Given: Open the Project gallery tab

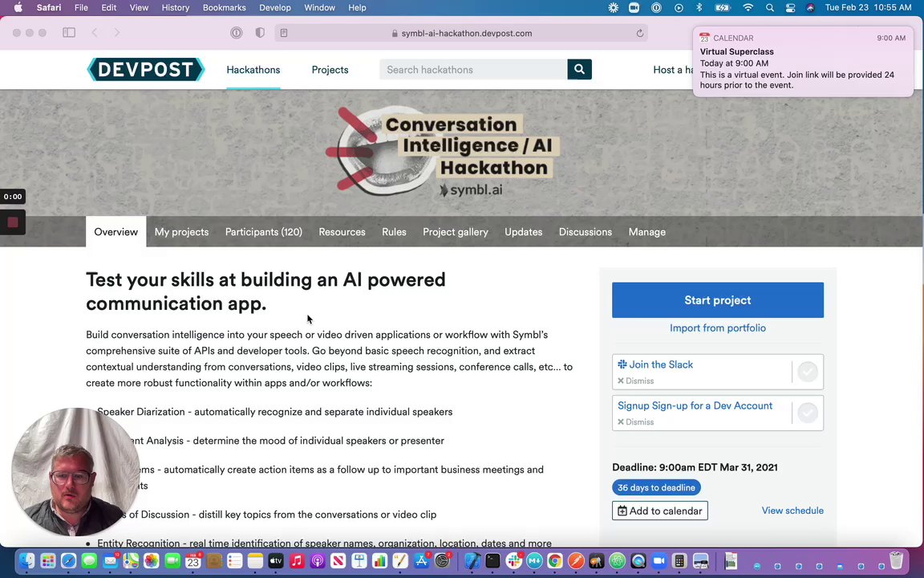Looking at the screenshot, I should tap(456, 232).
